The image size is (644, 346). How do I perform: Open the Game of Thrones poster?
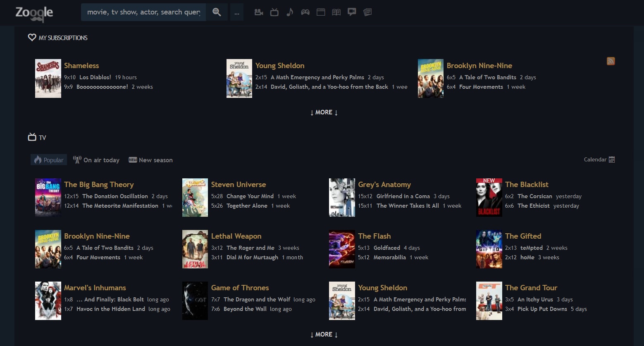point(195,301)
